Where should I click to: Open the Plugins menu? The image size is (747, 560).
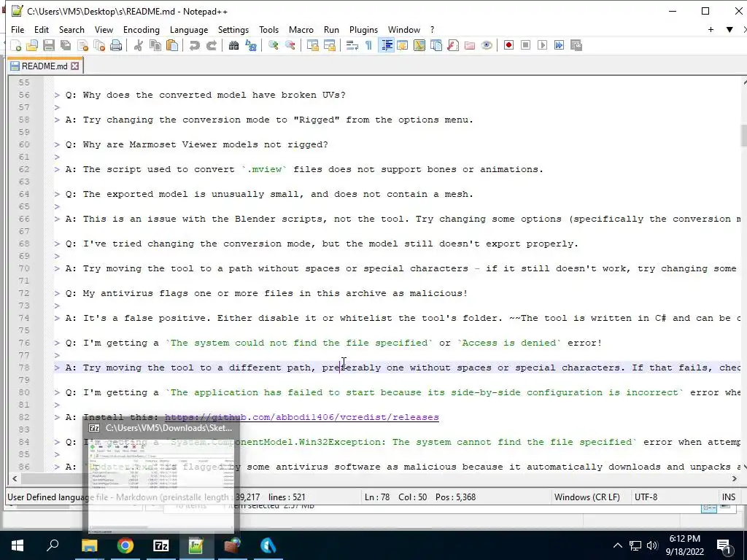point(363,29)
